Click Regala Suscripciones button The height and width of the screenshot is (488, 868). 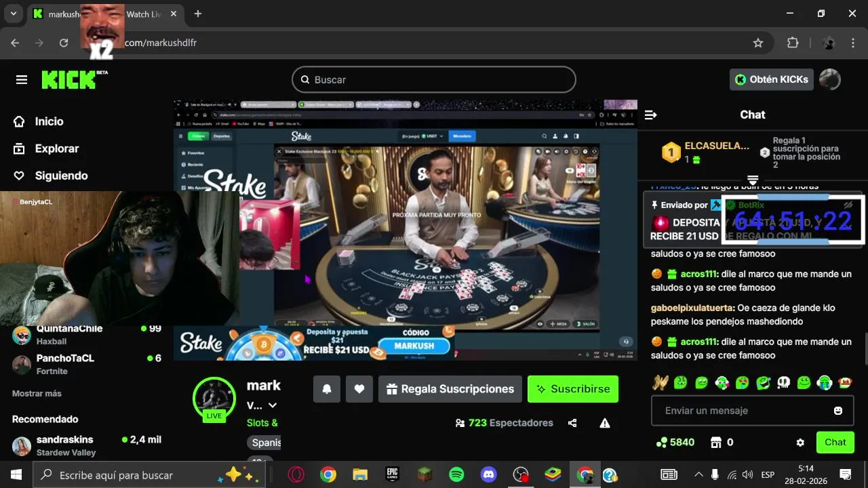click(450, 389)
